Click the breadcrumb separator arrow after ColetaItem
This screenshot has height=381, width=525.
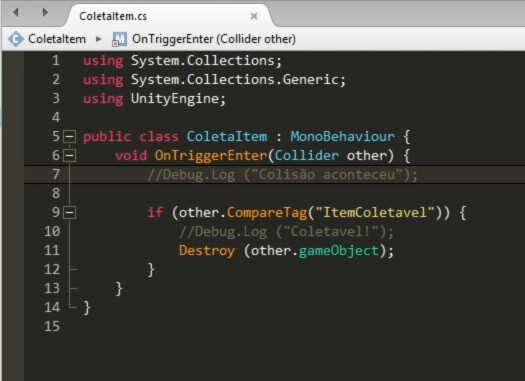tap(98, 39)
